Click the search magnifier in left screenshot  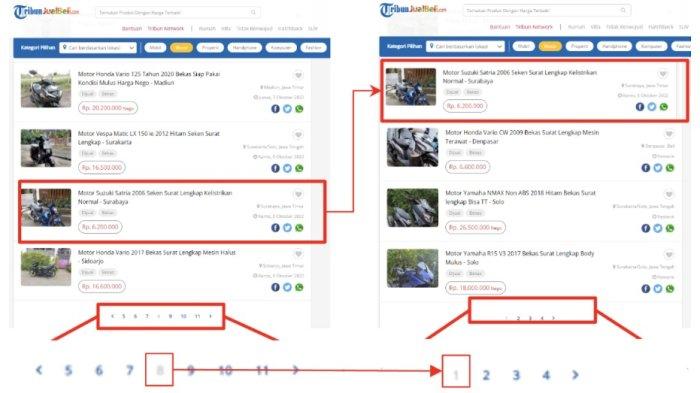[253, 12]
